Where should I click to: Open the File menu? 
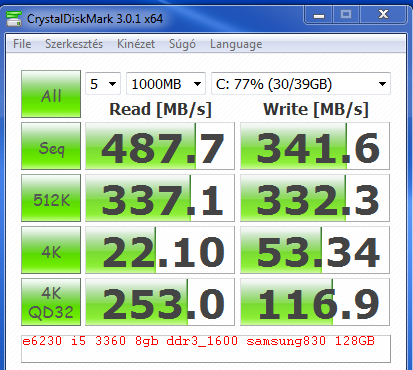pyautogui.click(x=22, y=44)
